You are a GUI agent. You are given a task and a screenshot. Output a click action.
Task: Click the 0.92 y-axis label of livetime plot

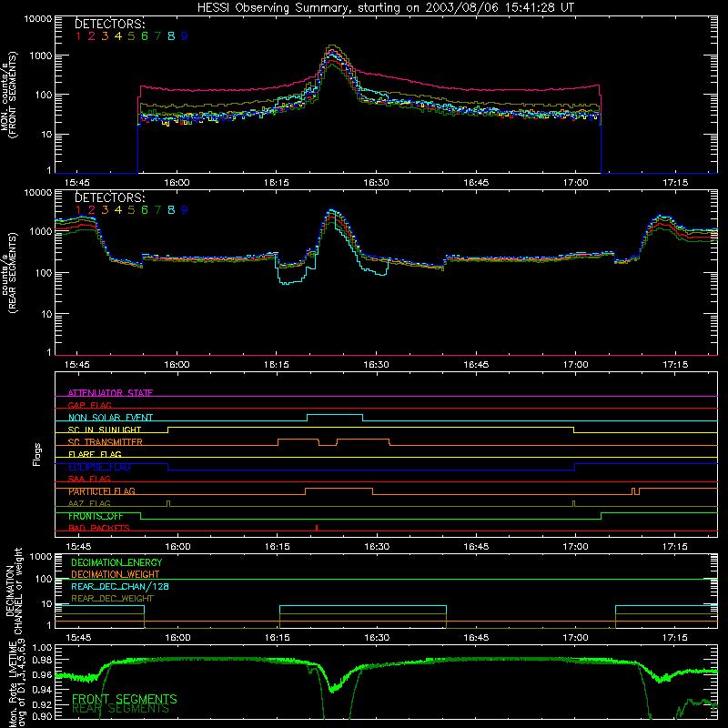42,704
